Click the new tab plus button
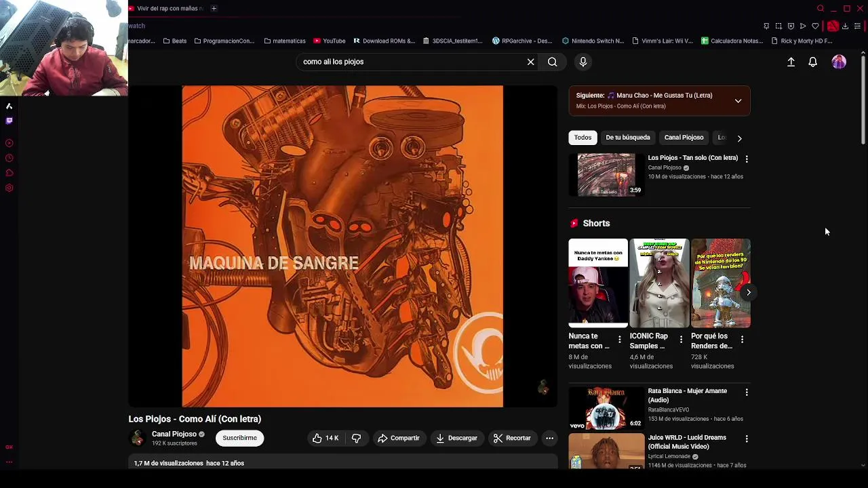 pyautogui.click(x=214, y=8)
